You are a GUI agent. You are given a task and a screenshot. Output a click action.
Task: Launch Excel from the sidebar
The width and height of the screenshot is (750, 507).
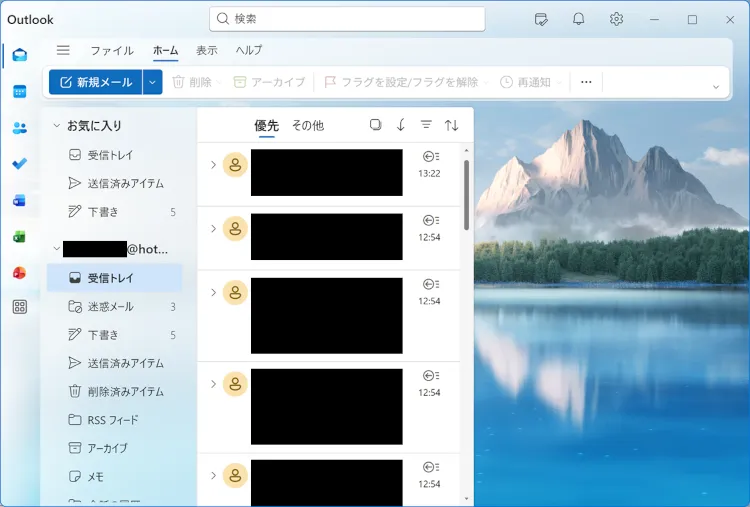(19, 237)
